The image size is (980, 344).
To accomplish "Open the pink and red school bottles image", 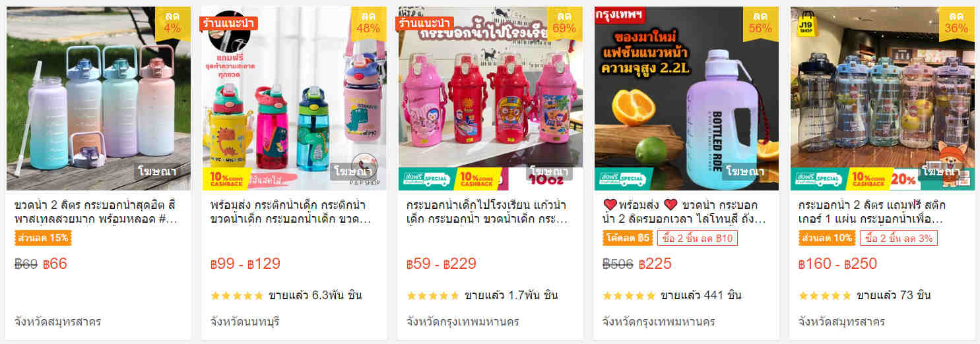I will point(490,99).
